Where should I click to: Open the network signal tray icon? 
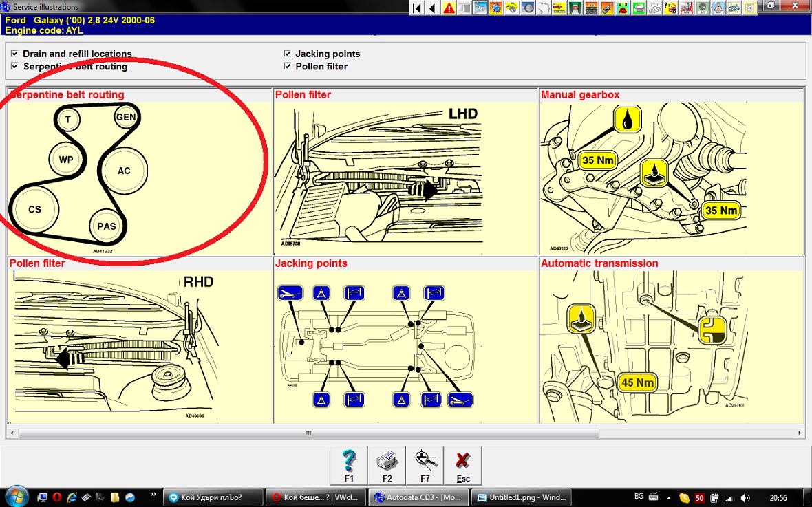click(x=730, y=497)
